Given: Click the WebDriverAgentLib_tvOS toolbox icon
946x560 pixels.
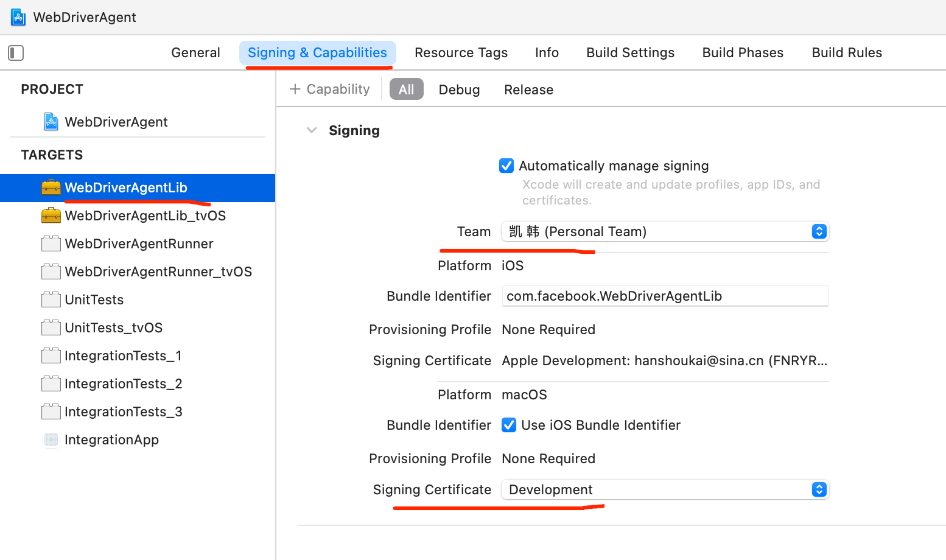Looking at the screenshot, I should coord(51,215).
